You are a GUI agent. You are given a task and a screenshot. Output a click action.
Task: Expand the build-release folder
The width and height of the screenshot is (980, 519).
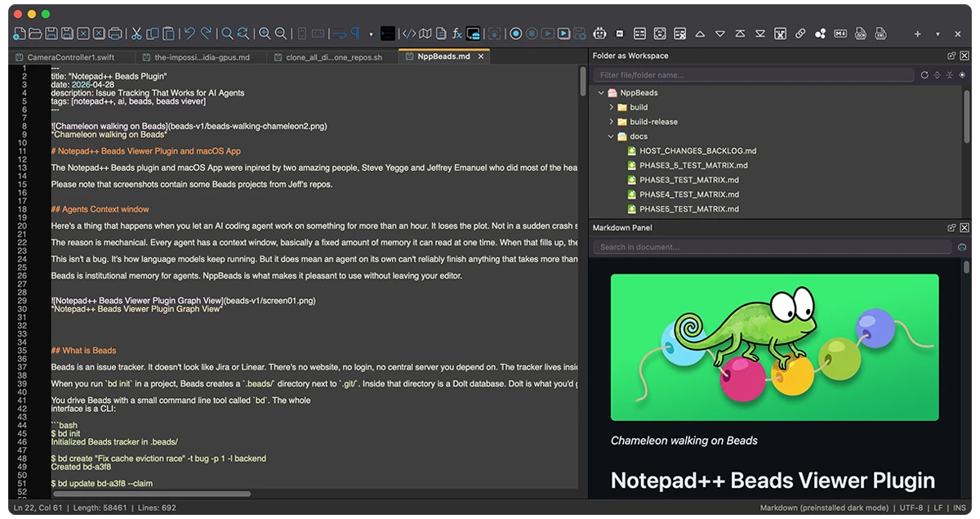(x=611, y=122)
